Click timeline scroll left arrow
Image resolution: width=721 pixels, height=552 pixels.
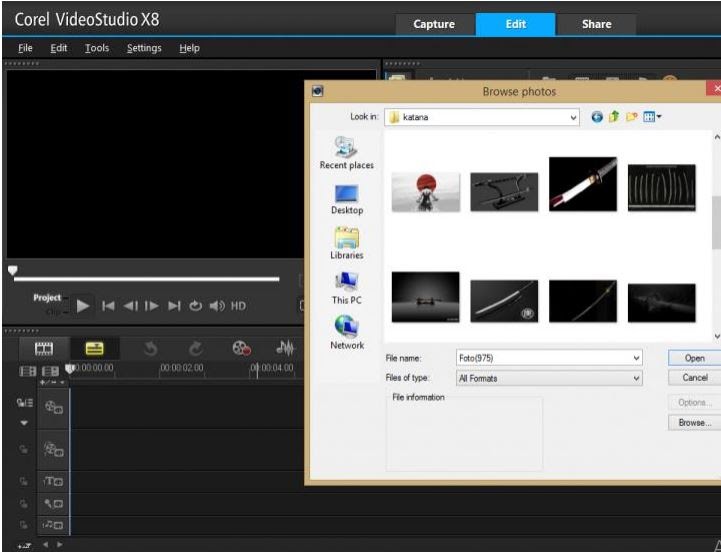[x=46, y=545]
